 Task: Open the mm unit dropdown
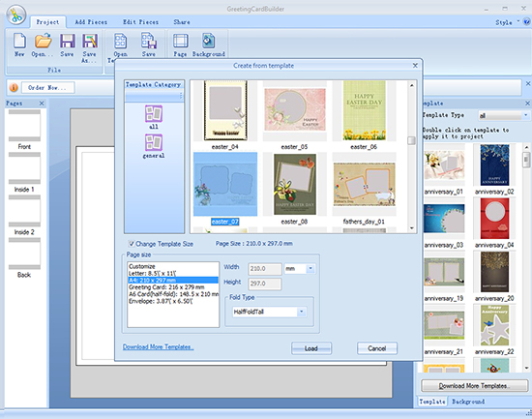(x=310, y=269)
